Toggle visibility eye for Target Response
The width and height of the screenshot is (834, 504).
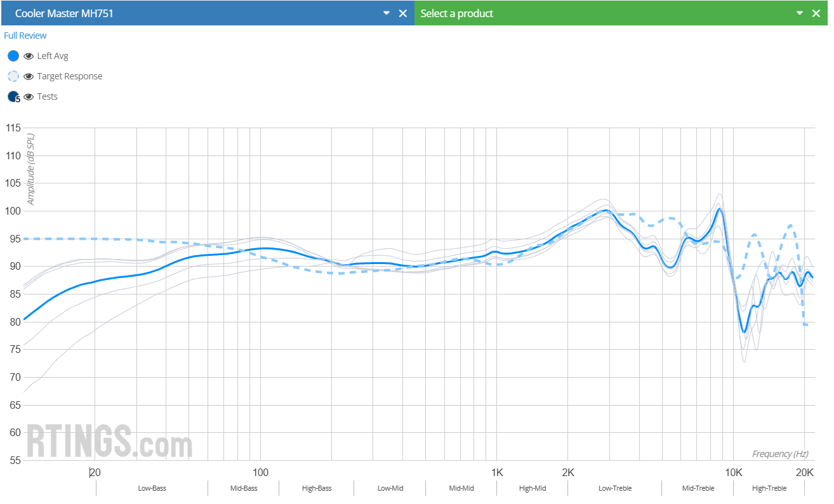point(28,76)
